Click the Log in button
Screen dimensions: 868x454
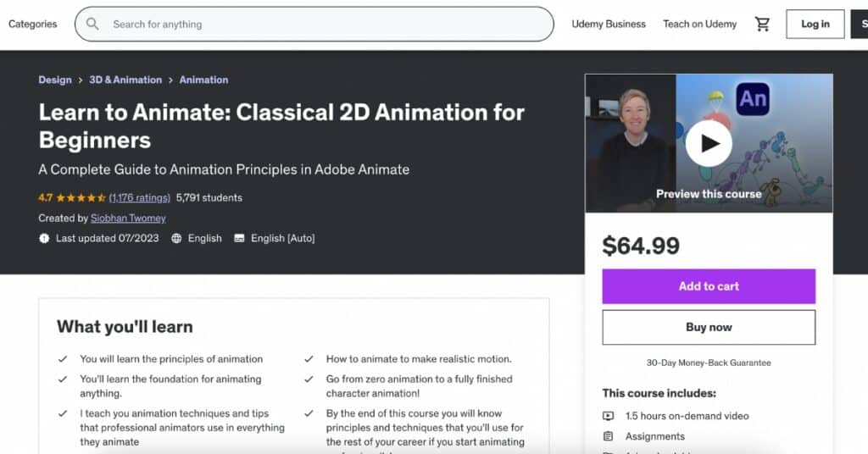[x=815, y=24]
